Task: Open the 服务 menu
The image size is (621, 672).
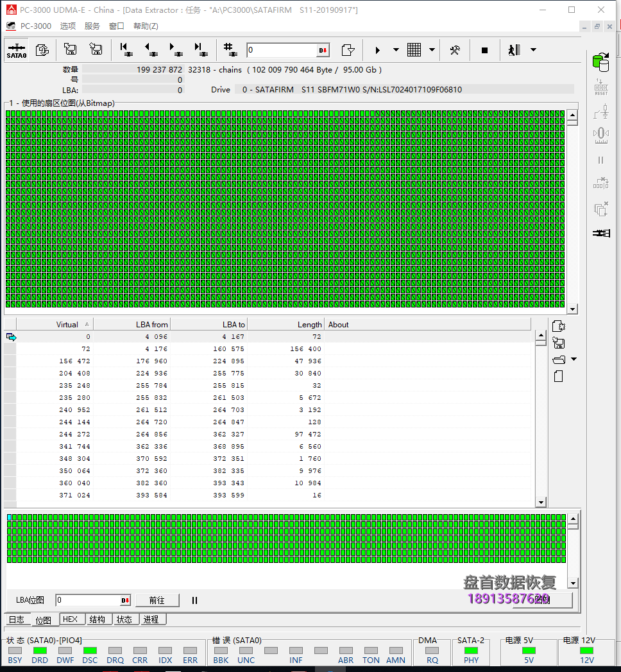Action: tap(92, 26)
